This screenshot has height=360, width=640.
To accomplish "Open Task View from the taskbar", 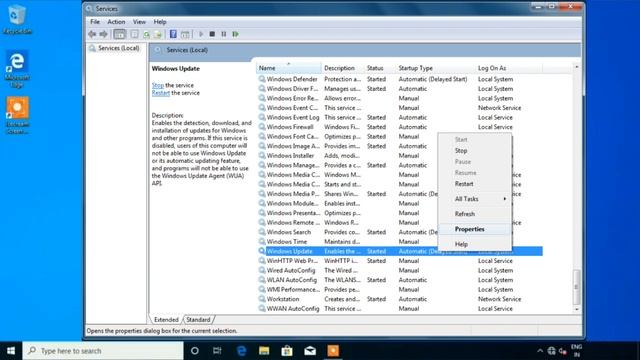I will [217, 351].
